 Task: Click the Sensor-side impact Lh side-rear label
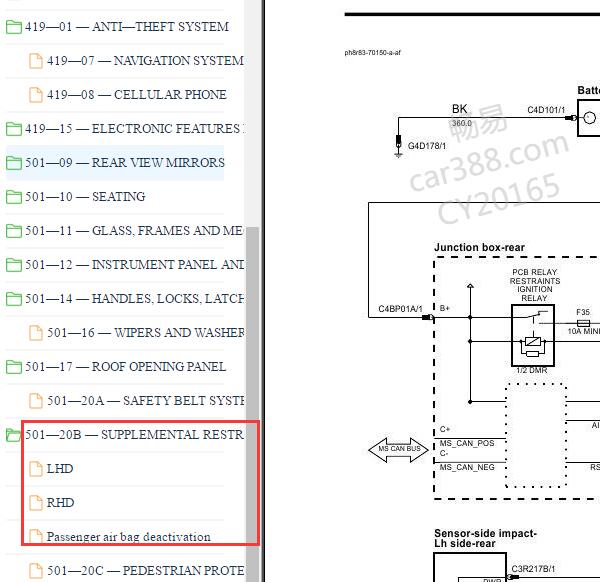485,538
